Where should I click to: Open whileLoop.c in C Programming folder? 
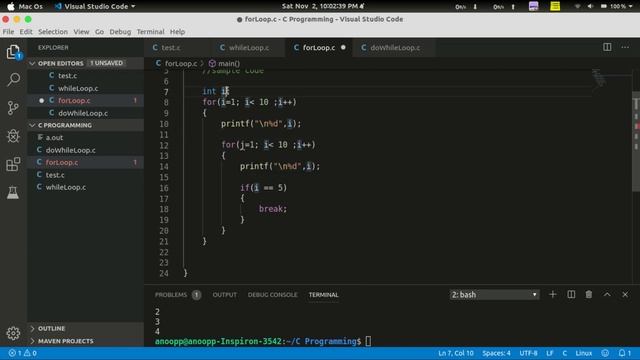click(66, 187)
